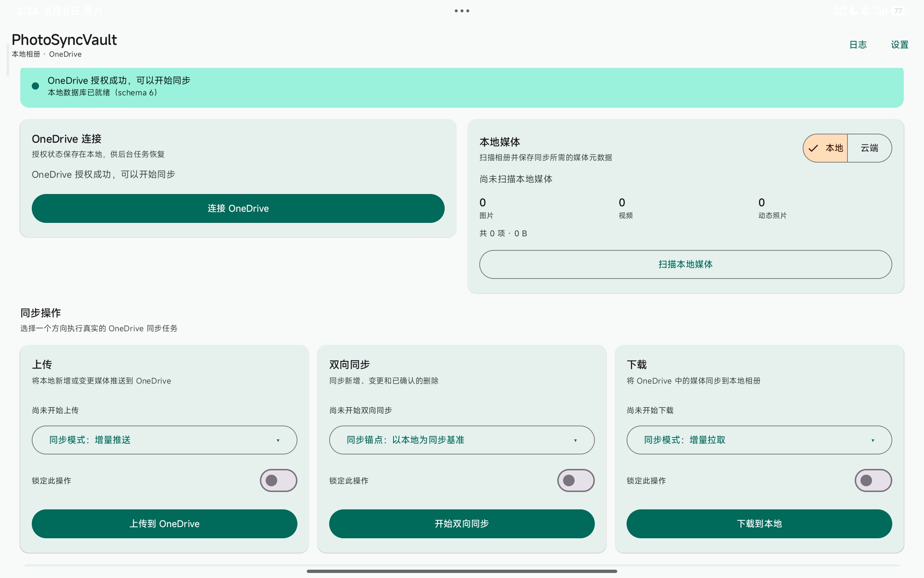The image size is (924, 578).
Task: Click the text 将本地新增或变更媒体推送到 OneDrive
Action: 101,381
